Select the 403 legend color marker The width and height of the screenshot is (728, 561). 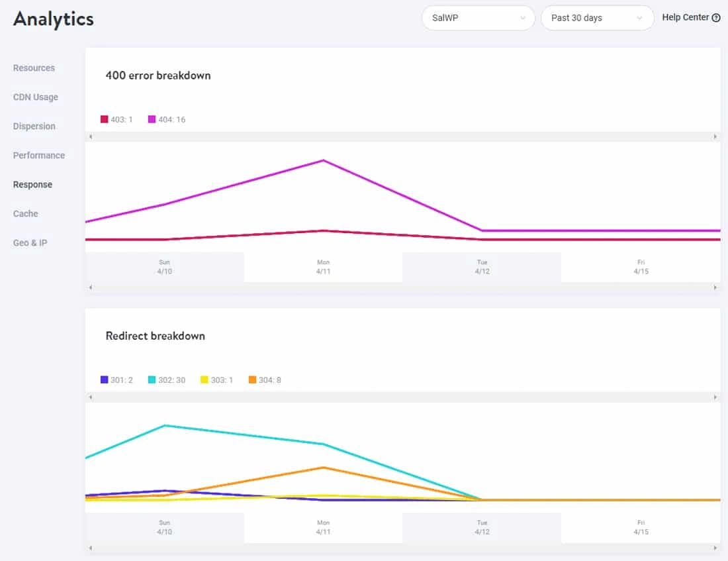pyautogui.click(x=103, y=119)
